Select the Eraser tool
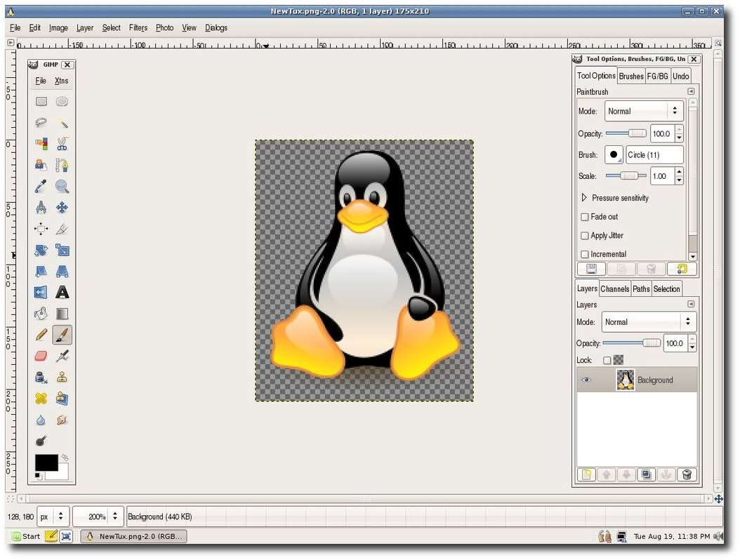 (41, 356)
